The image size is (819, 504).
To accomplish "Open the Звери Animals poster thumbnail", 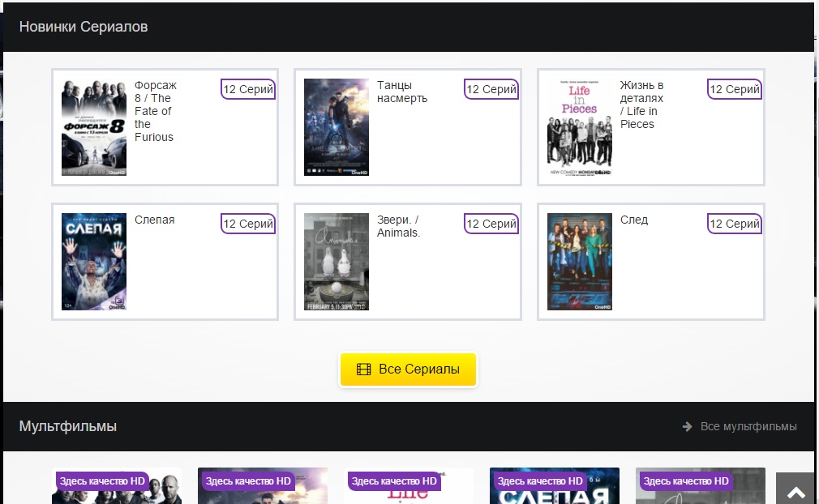I will (337, 262).
